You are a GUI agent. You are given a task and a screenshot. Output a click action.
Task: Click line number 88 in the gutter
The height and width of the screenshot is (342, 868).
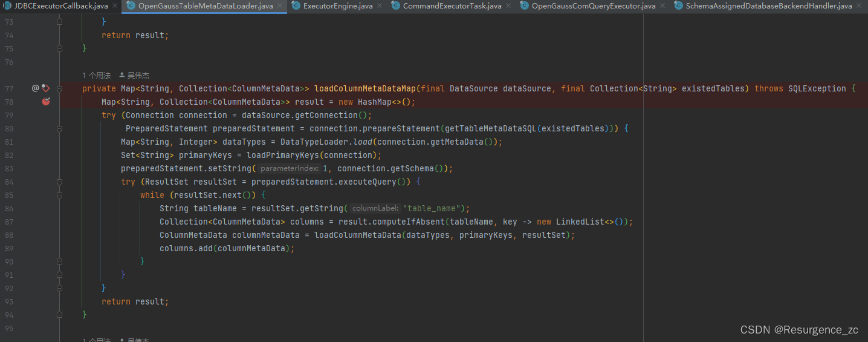pos(8,235)
